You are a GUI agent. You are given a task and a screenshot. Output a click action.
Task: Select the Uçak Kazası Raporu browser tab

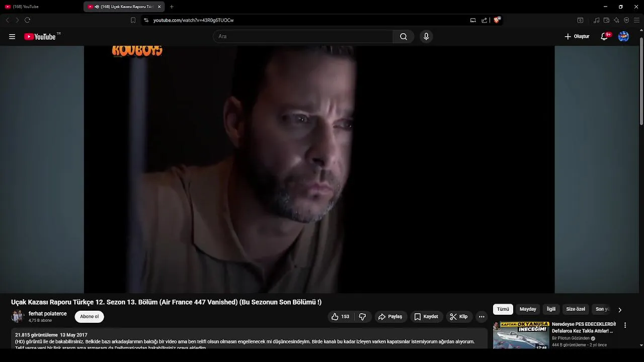tap(124, 7)
